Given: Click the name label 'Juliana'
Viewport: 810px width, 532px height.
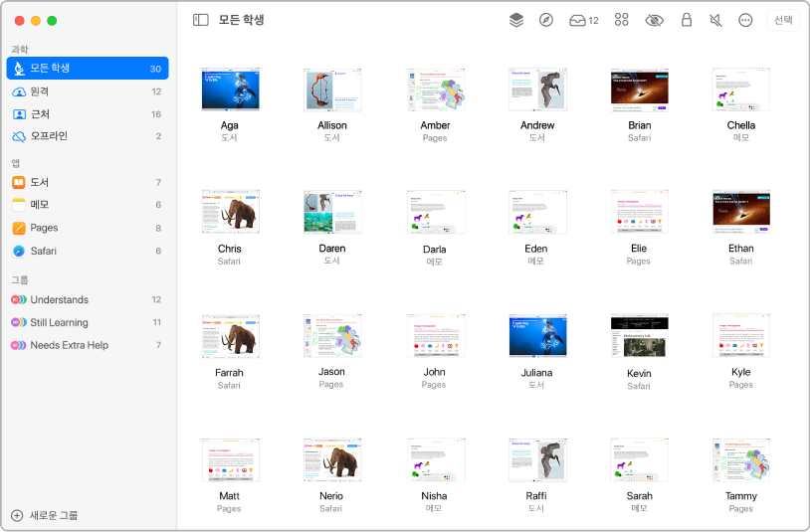Looking at the screenshot, I should (536, 373).
